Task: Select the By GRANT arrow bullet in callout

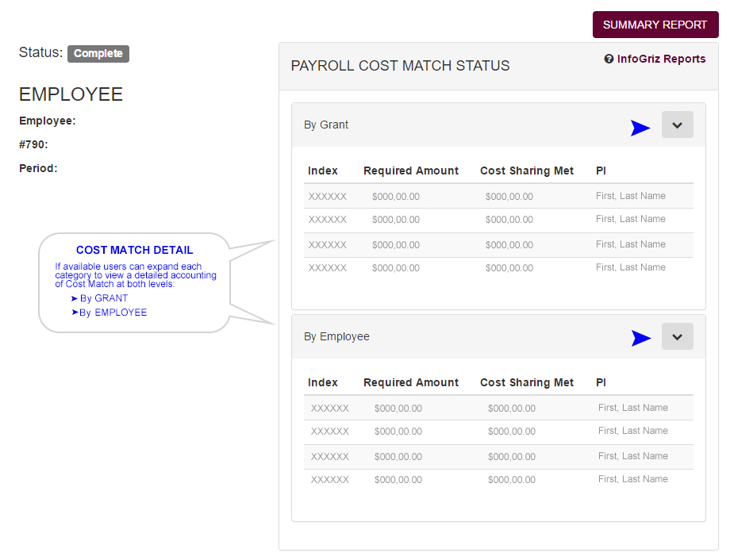Action: tap(102, 297)
